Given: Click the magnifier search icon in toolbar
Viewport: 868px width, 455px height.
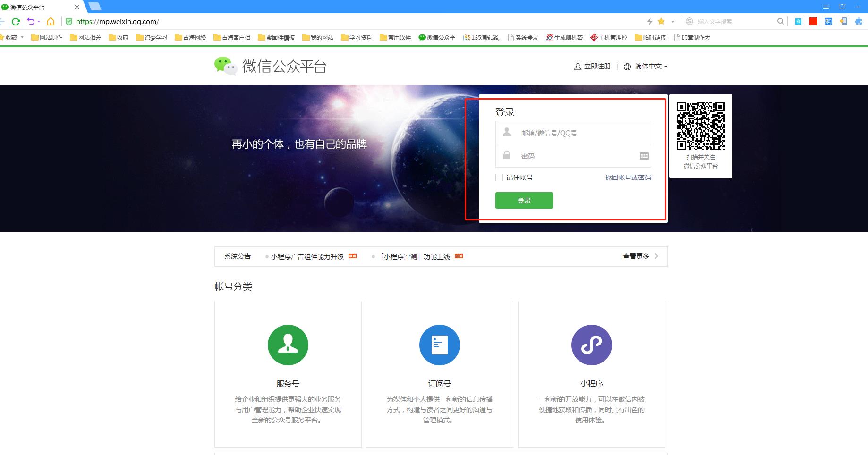Looking at the screenshot, I should (x=781, y=21).
